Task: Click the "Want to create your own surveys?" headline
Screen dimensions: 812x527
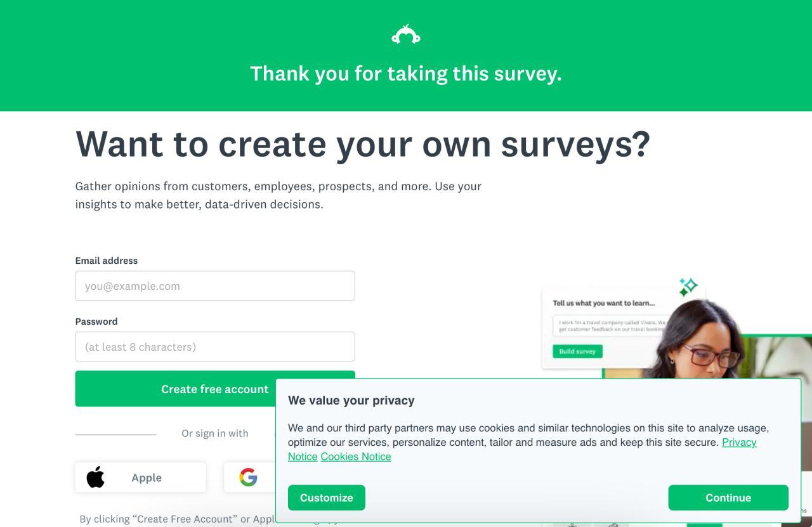Action: coord(363,144)
